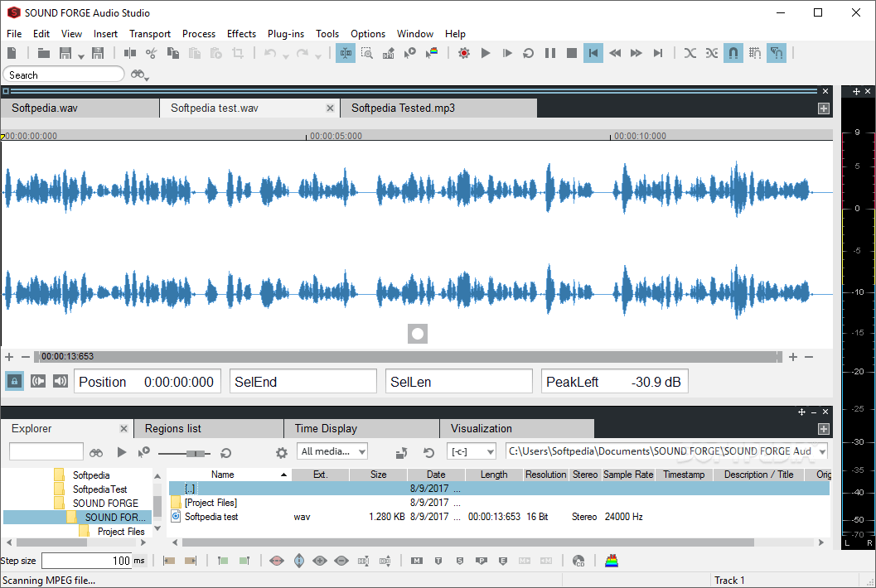Click Play from cursor icon in transport

click(507, 53)
